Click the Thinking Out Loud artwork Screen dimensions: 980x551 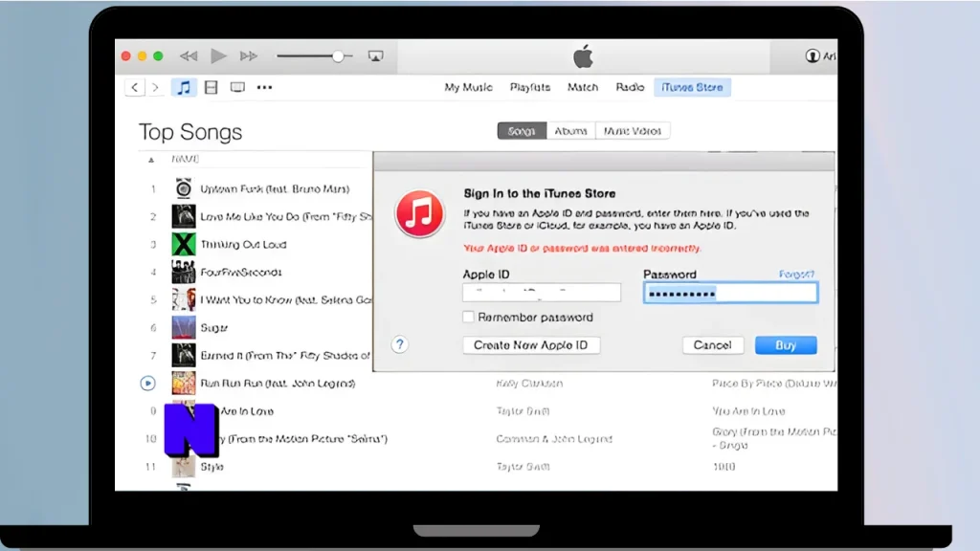(x=184, y=244)
